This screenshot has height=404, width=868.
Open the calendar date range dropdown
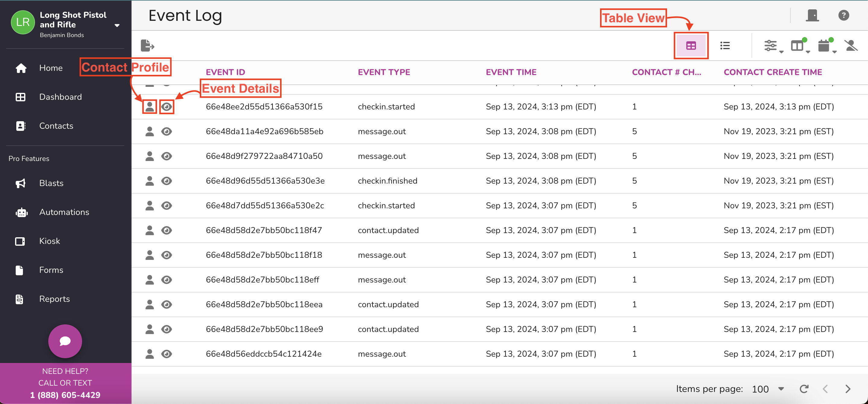point(827,46)
